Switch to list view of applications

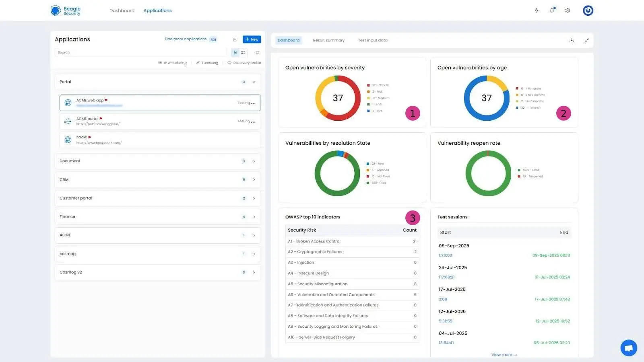[x=243, y=52]
